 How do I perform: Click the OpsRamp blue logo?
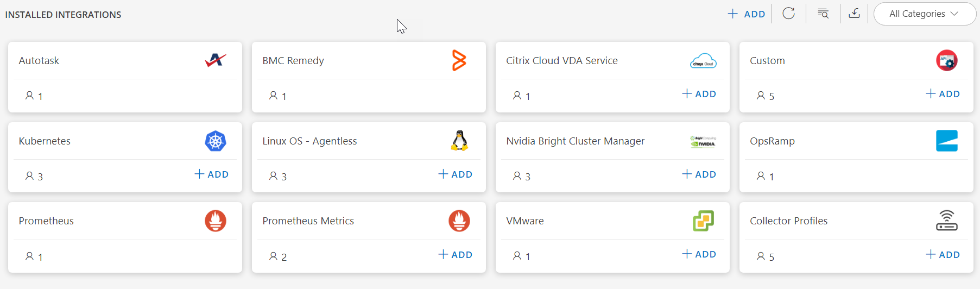[x=947, y=141]
